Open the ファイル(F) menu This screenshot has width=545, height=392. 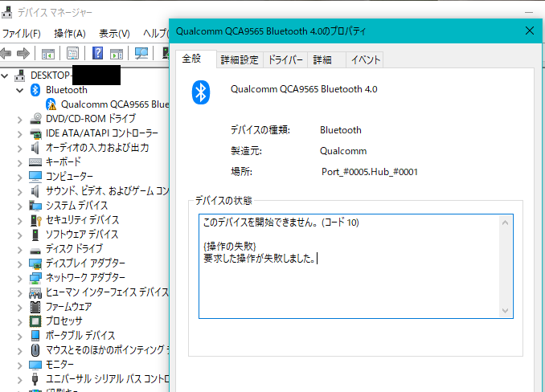(22, 34)
